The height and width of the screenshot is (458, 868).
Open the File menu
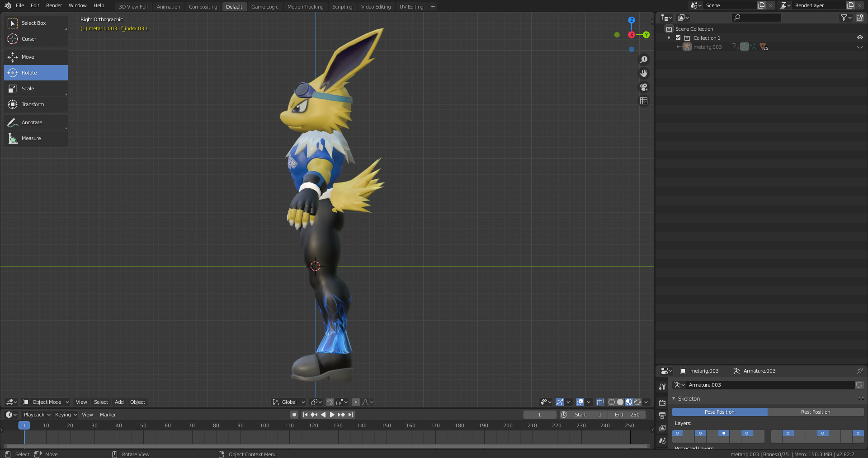(x=20, y=5)
